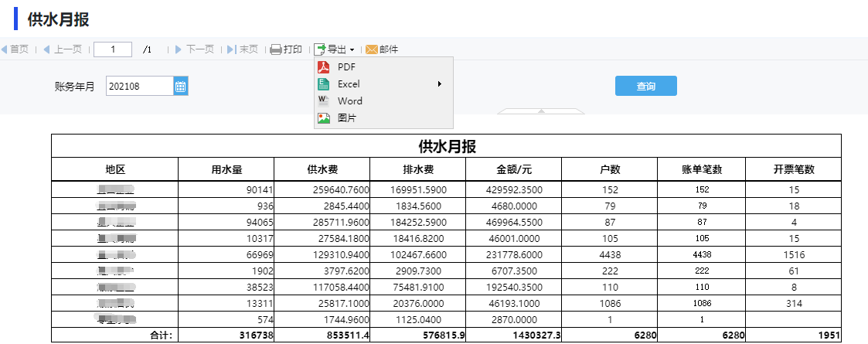This screenshot has height=344, width=868.
Task: Select the cell 314 in 开票笔数
Action: 794,304
